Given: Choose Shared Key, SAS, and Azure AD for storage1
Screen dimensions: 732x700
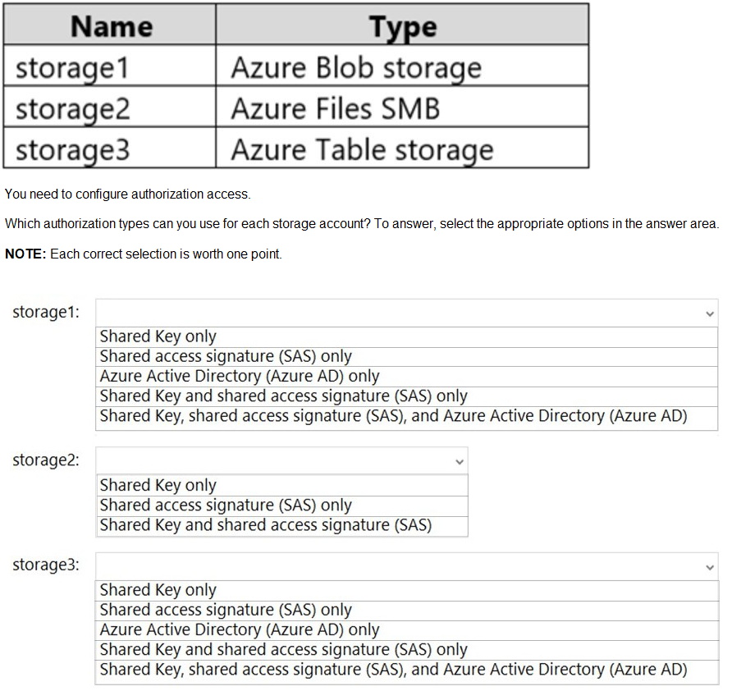Looking at the screenshot, I should pos(393,415).
